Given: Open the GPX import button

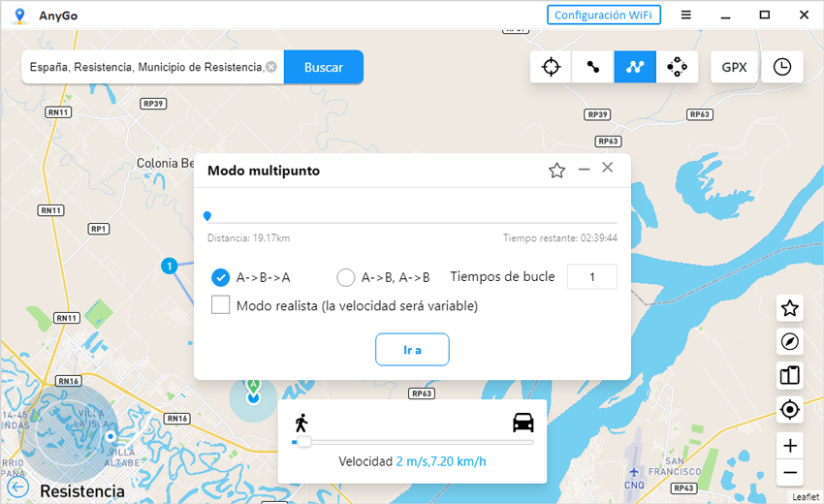Looking at the screenshot, I should pos(734,67).
